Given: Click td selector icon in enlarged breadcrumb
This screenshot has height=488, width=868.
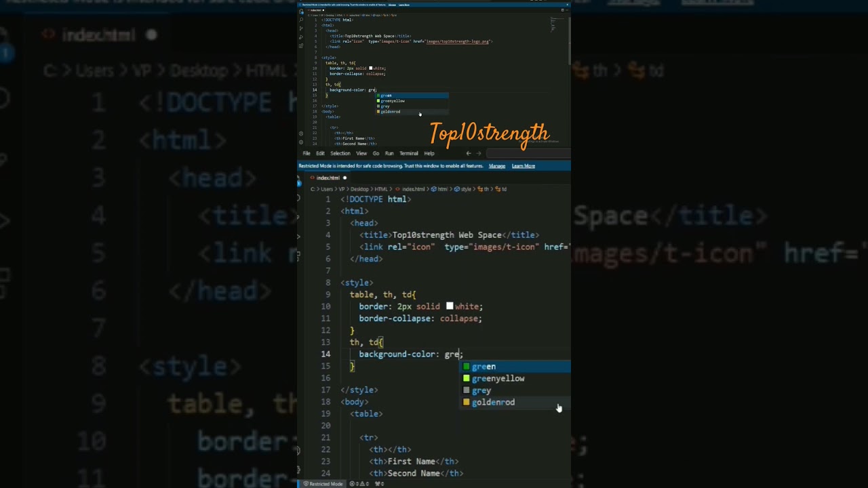Looking at the screenshot, I should [498, 189].
